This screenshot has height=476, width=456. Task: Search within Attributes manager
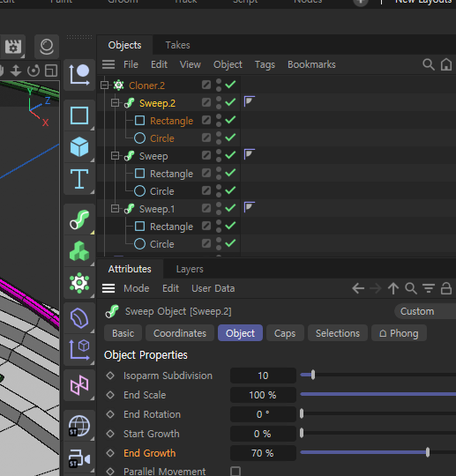click(x=411, y=288)
